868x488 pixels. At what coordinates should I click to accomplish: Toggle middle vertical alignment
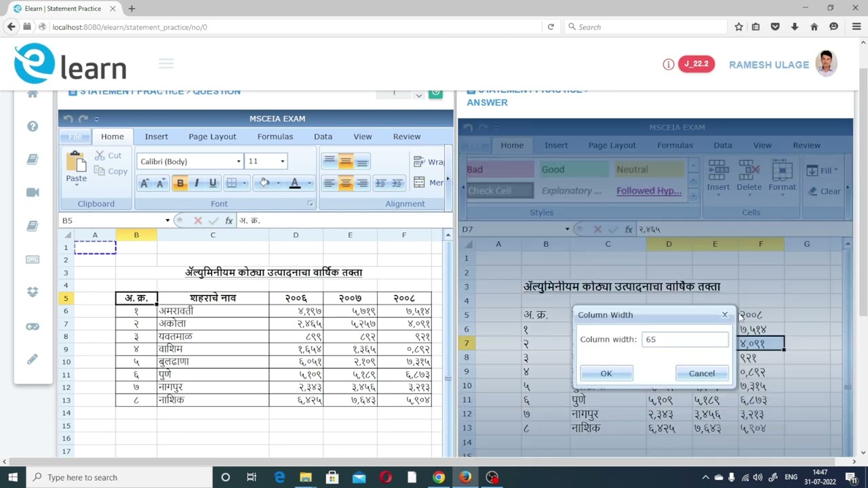345,161
